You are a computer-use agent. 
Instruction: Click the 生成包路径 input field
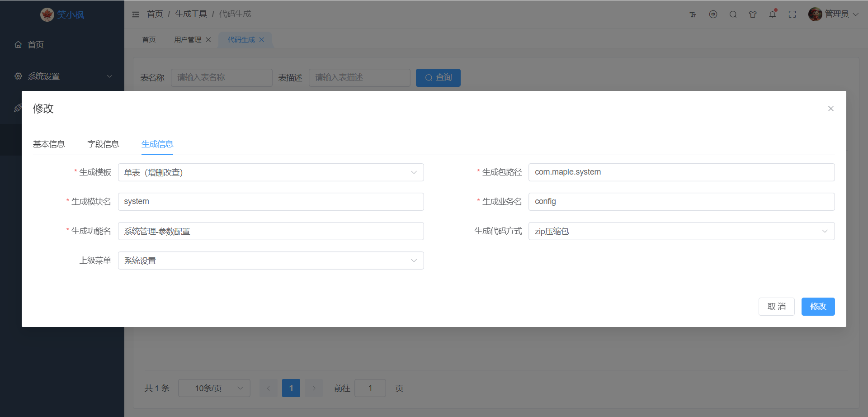pos(681,172)
